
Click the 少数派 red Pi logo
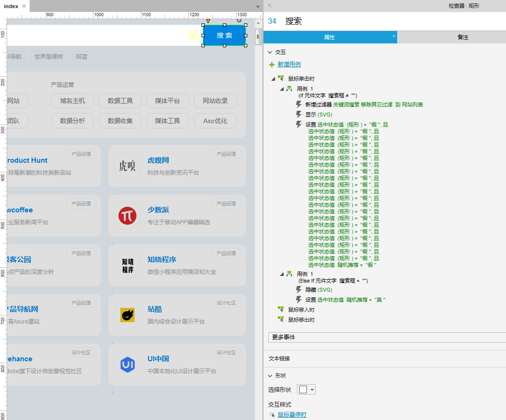point(127,216)
